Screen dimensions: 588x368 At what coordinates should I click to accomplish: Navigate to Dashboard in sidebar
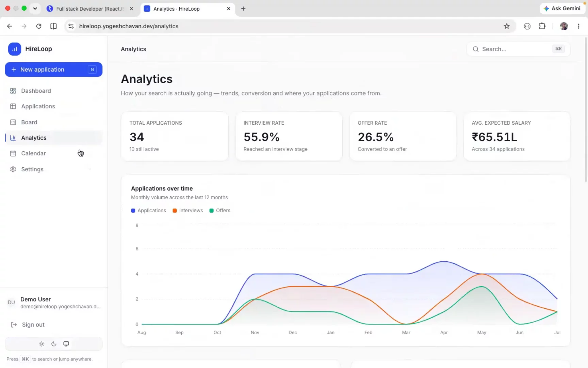click(54, 91)
